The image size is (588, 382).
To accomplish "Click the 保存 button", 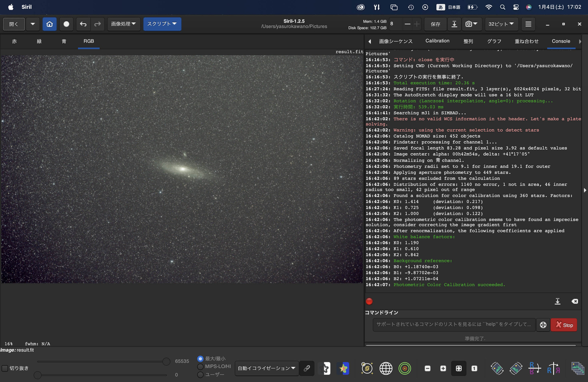I will [x=435, y=24].
